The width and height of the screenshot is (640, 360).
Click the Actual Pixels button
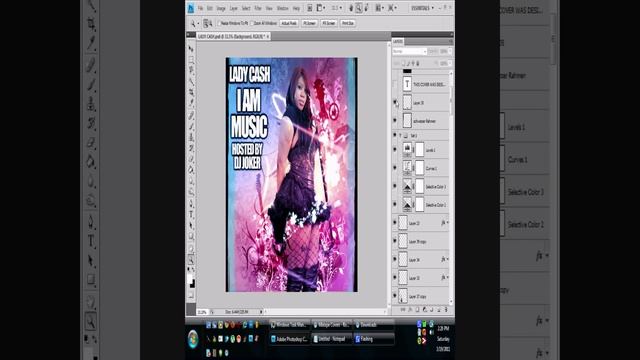(289, 23)
